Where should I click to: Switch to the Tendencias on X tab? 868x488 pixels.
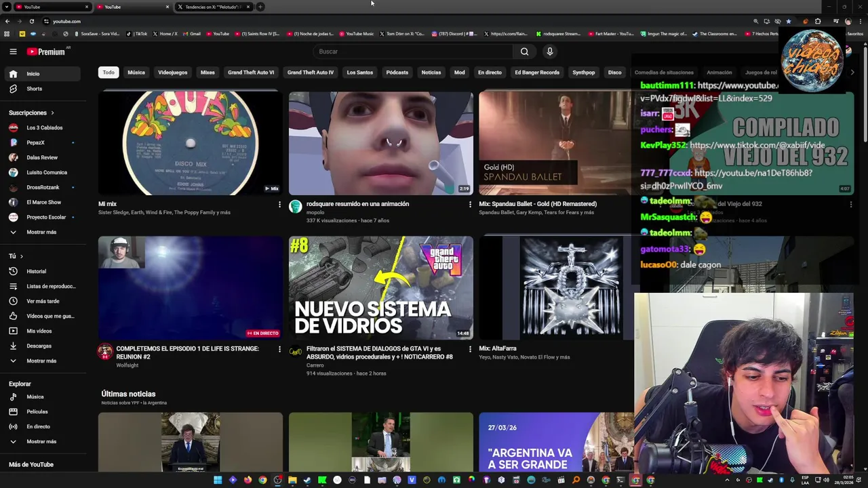213,7
